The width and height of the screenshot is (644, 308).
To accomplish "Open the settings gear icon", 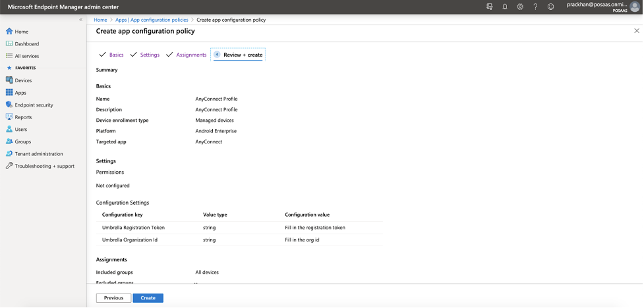I will (x=520, y=7).
